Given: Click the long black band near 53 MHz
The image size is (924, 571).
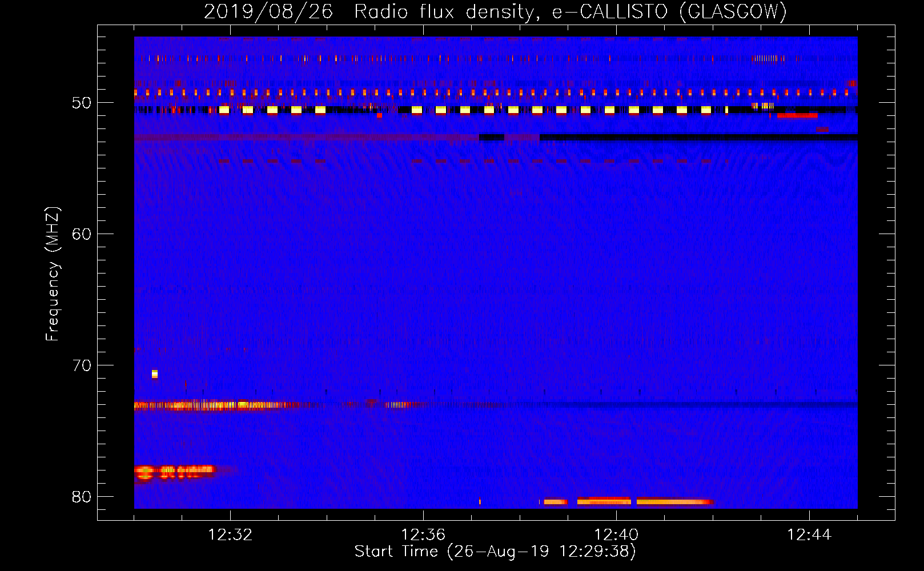Looking at the screenshot, I should (698, 137).
